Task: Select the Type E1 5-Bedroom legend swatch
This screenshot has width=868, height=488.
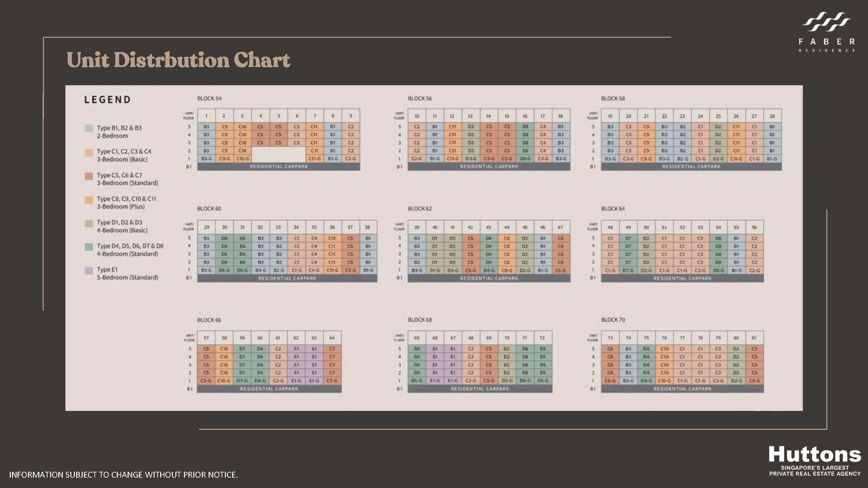Action: click(89, 270)
